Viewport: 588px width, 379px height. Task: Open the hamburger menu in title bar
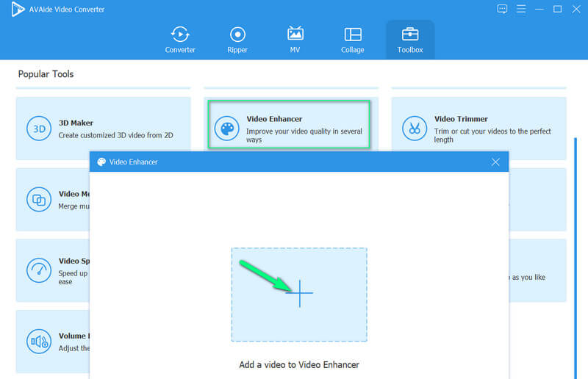tap(521, 9)
